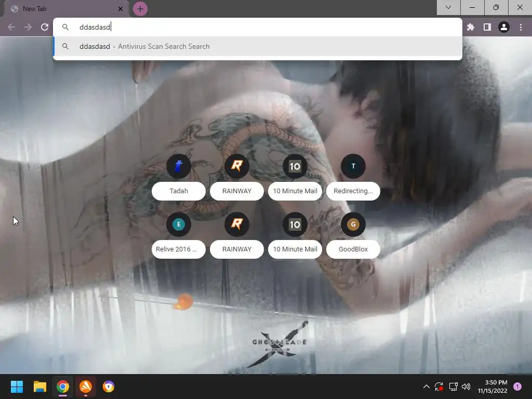Click the Chrome taskbar icon
Viewport: 532px width, 399px height.
(x=63, y=387)
